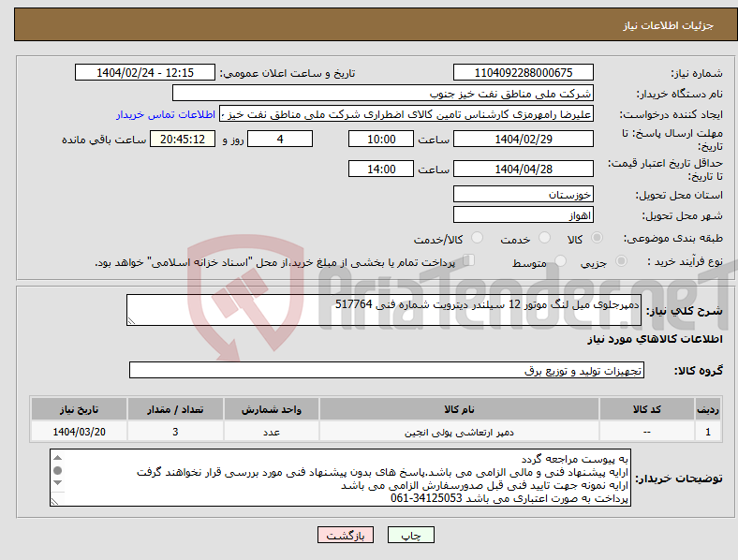Click the request creator field
The width and height of the screenshot is (738, 560).
pos(406,114)
